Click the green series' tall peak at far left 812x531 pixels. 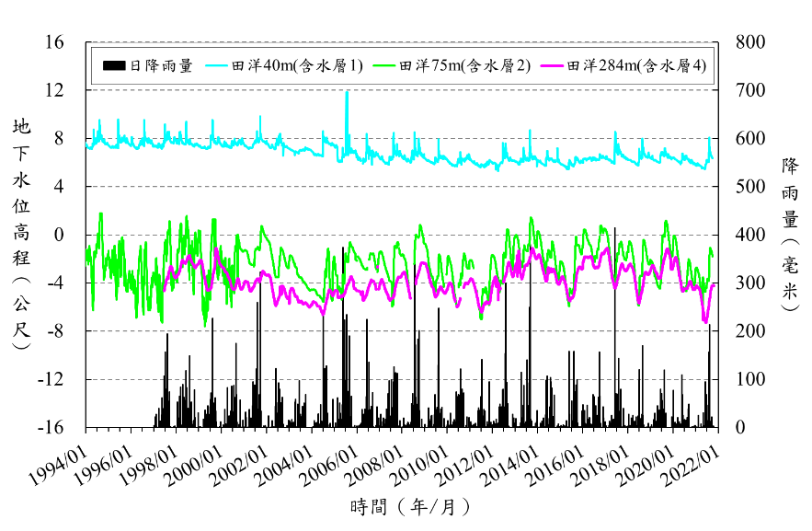click(x=100, y=214)
